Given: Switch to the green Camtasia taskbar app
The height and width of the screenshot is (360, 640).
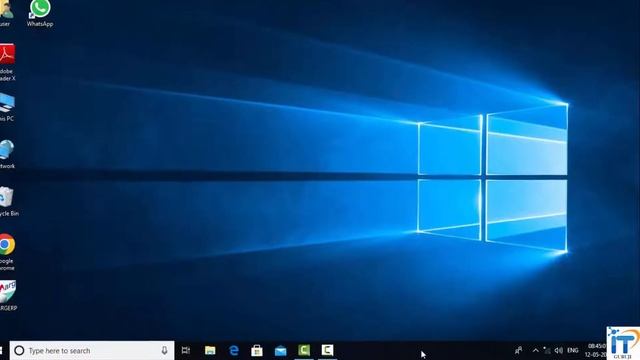Looking at the screenshot, I should tap(304, 350).
